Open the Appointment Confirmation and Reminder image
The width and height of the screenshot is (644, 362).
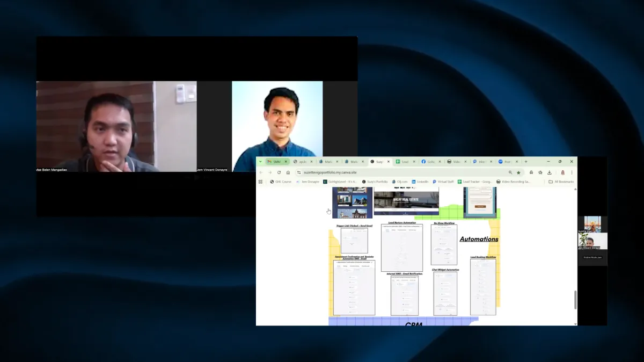pyautogui.click(x=354, y=288)
